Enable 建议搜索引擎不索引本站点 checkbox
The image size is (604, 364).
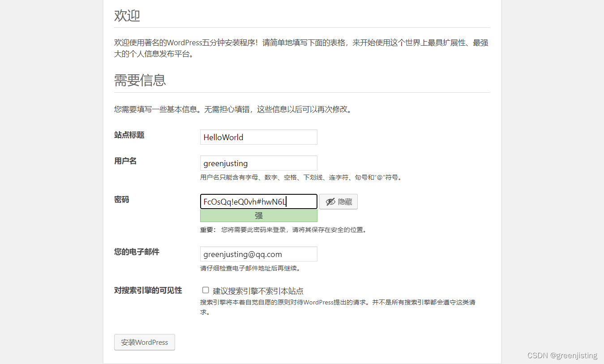[x=206, y=290]
